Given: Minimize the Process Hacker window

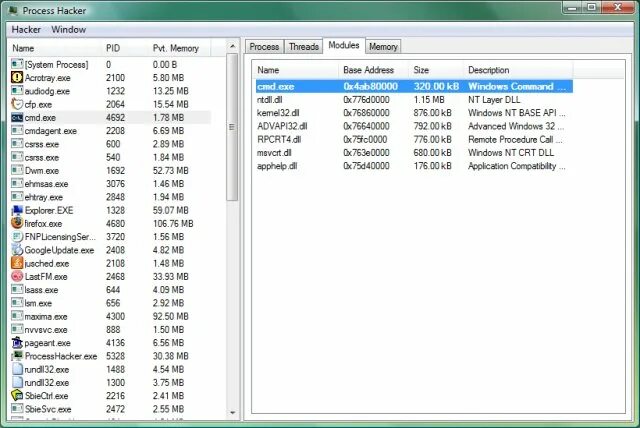Looking at the screenshot, I should 571,7.
